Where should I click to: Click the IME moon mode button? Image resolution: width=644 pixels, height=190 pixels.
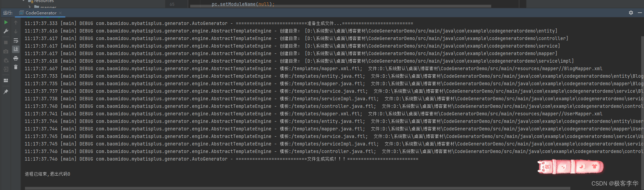click(582, 167)
